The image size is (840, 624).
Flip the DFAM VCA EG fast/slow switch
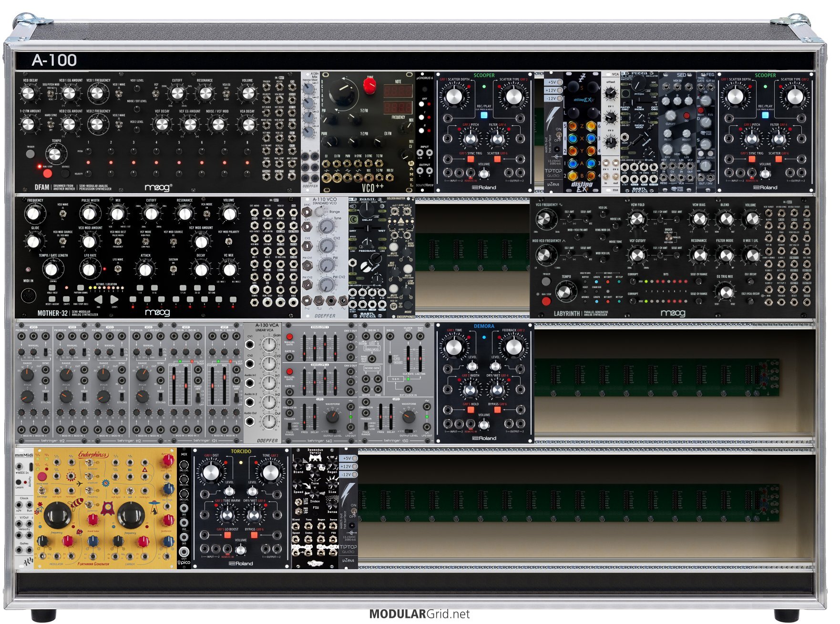tap(226, 93)
